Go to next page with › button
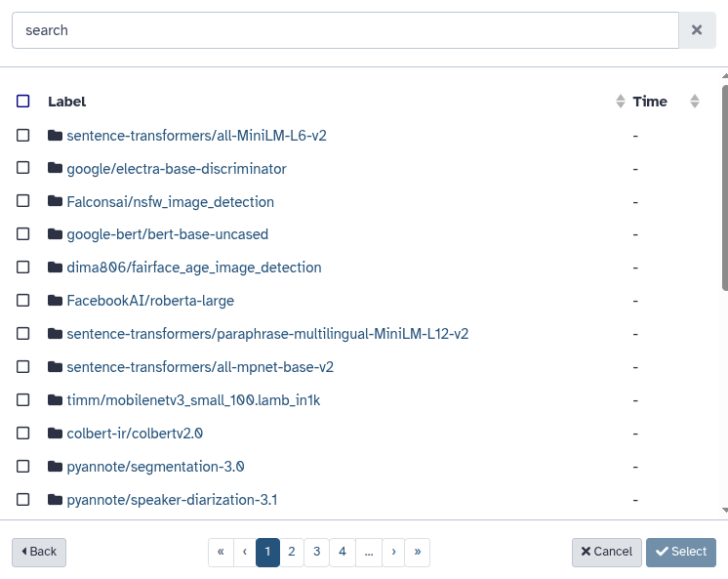This screenshot has width=728, height=579. click(x=393, y=552)
